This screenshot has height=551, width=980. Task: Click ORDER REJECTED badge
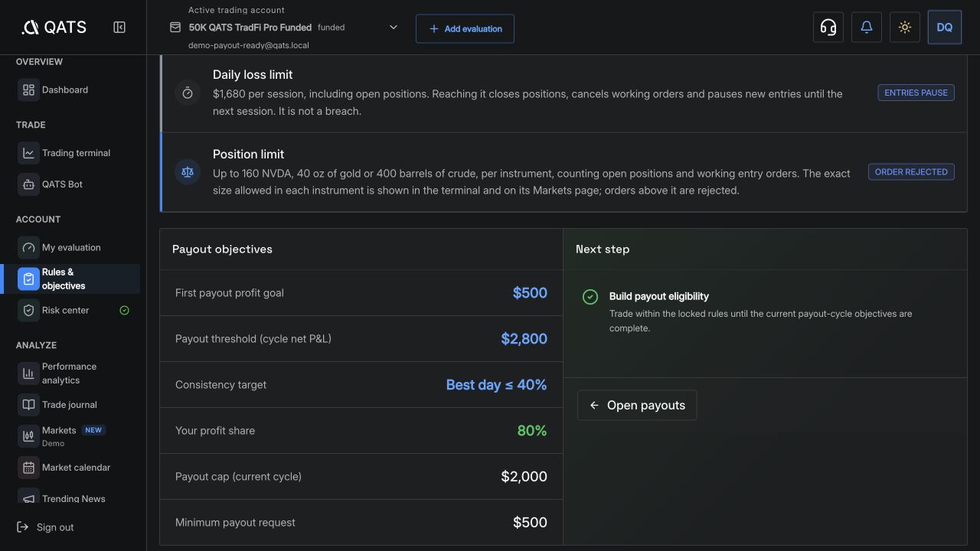[911, 172]
